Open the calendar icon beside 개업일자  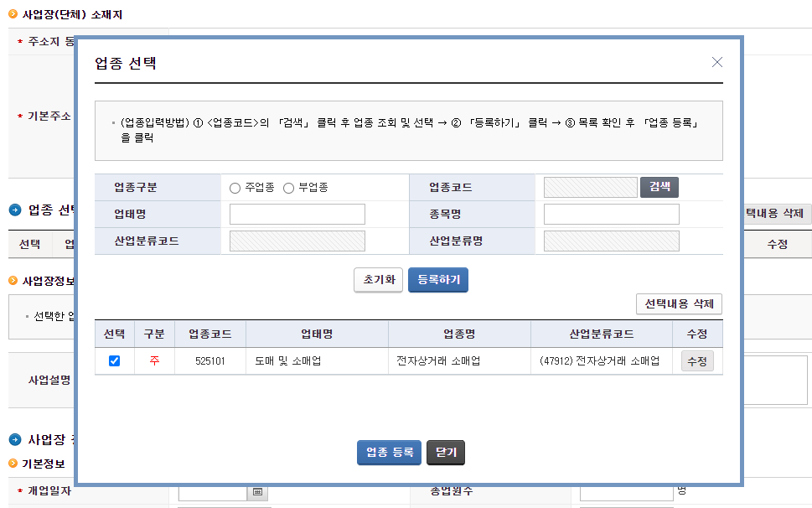258,492
